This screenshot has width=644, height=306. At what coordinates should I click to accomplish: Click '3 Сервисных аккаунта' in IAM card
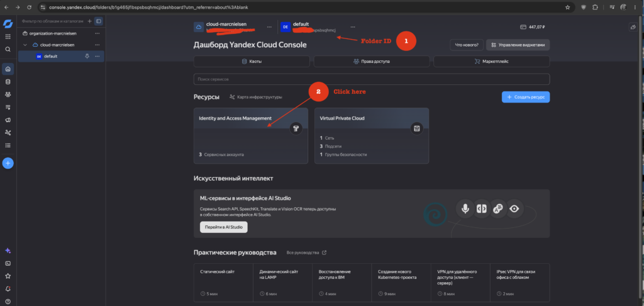(221, 155)
